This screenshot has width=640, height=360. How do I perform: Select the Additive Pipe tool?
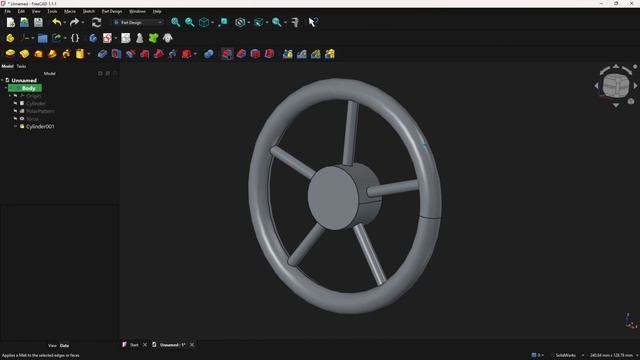coord(52,54)
